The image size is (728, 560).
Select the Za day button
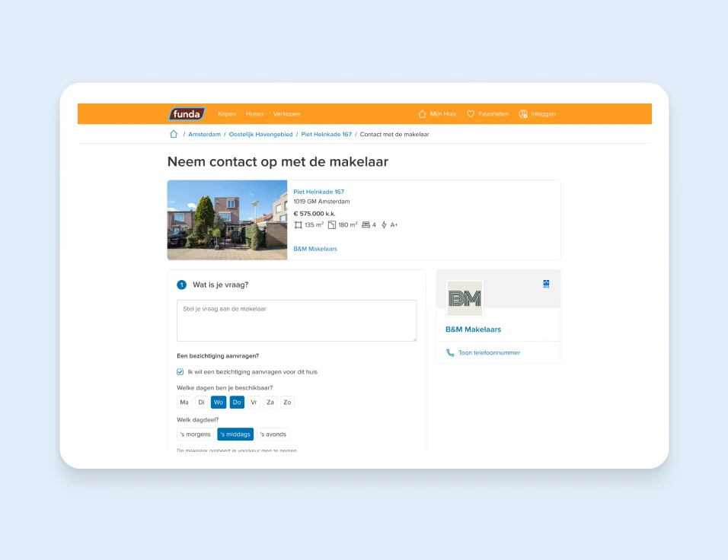click(270, 402)
